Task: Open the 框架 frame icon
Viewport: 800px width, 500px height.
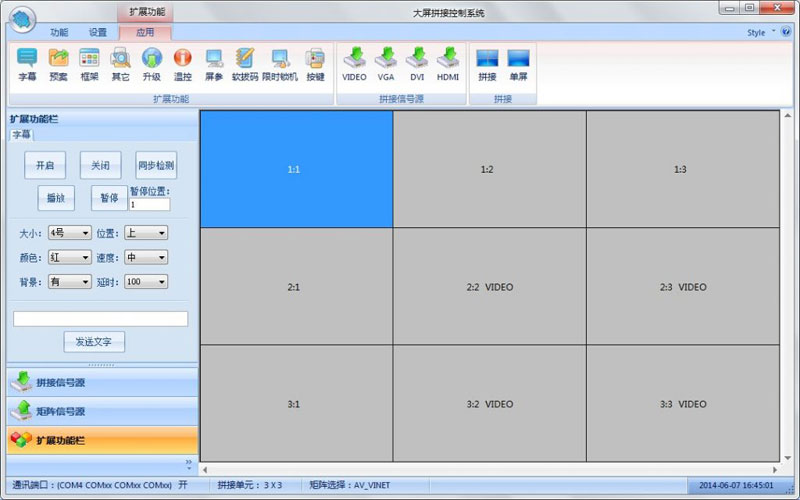Action: click(89, 64)
